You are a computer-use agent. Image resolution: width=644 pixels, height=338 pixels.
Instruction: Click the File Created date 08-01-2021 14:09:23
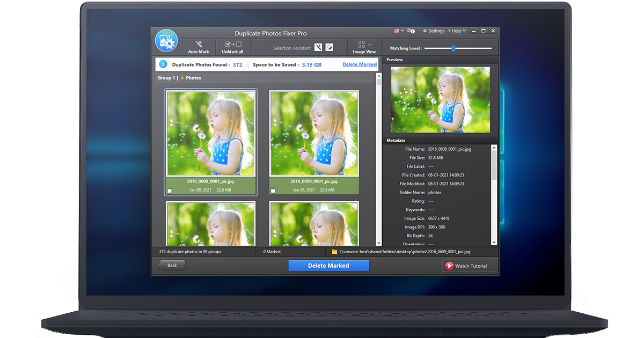[x=446, y=175]
